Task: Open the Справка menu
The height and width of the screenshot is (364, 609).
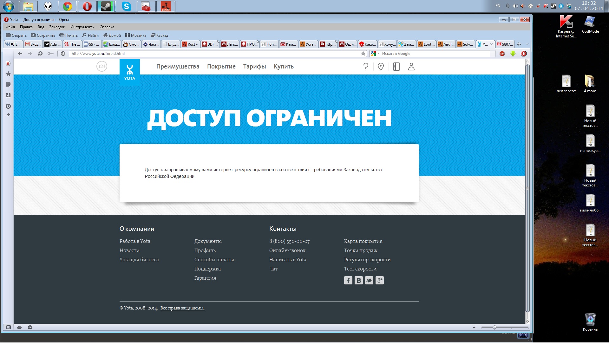Action: pos(107,27)
